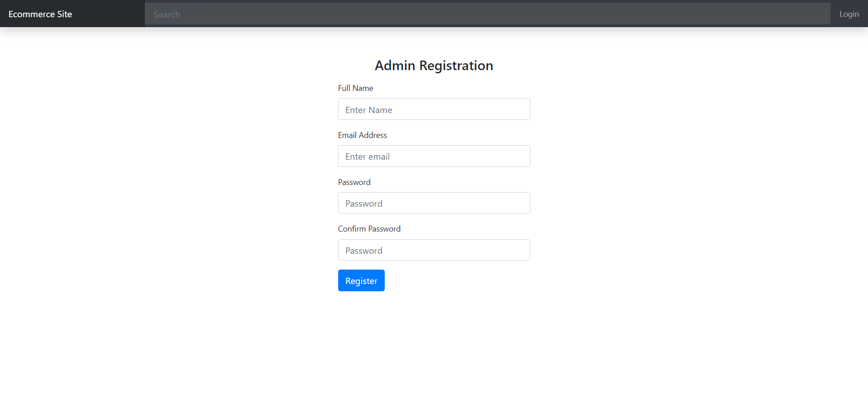Click the Enter email placeholder text
The height and width of the screenshot is (403, 868).
pos(367,156)
